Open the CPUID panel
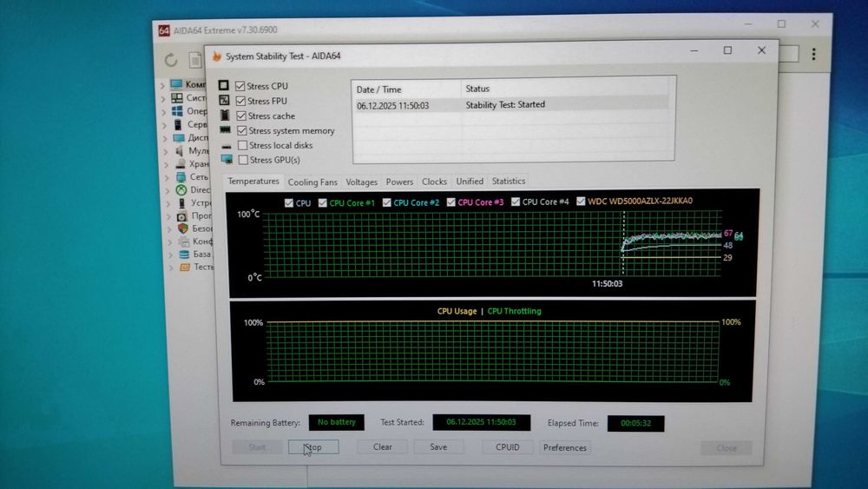 tap(508, 447)
